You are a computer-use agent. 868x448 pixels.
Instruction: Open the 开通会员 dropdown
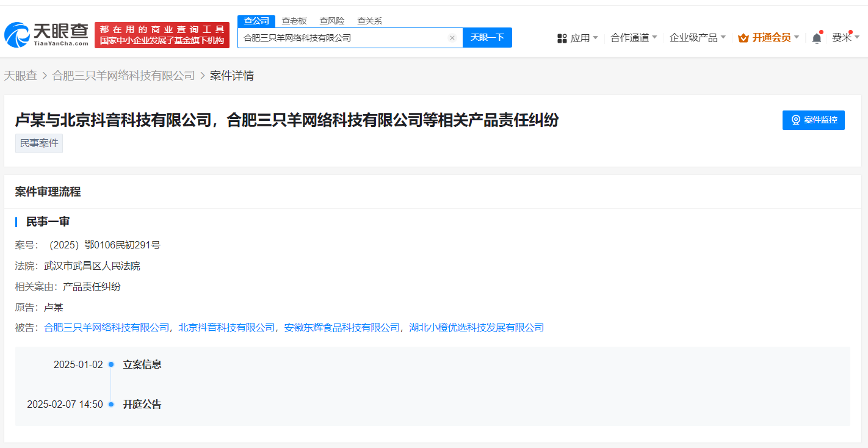point(769,38)
